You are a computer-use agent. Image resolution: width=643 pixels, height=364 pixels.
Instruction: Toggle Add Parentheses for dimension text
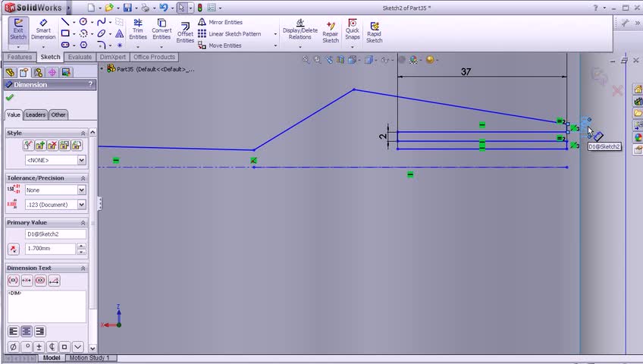[x=13, y=281]
